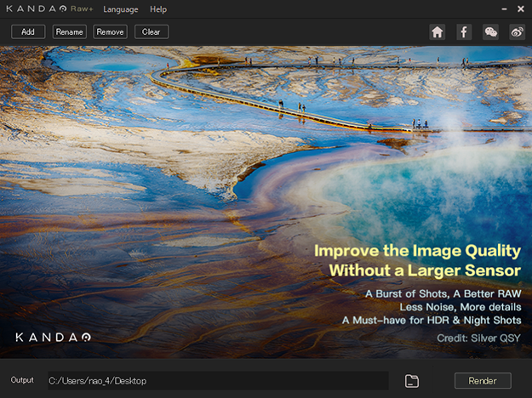Click the 'Credit: Silver QSY' text
The height and width of the screenshot is (398, 532).
point(475,338)
